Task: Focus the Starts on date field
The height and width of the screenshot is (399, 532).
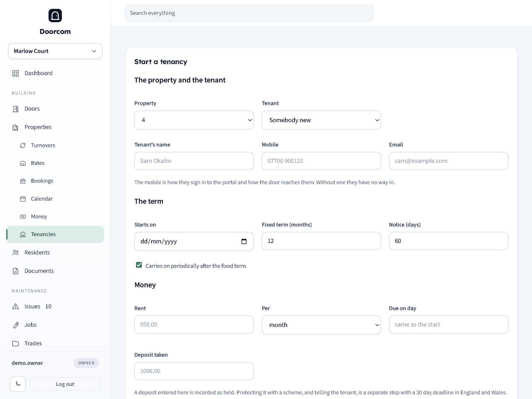Action: [194, 241]
